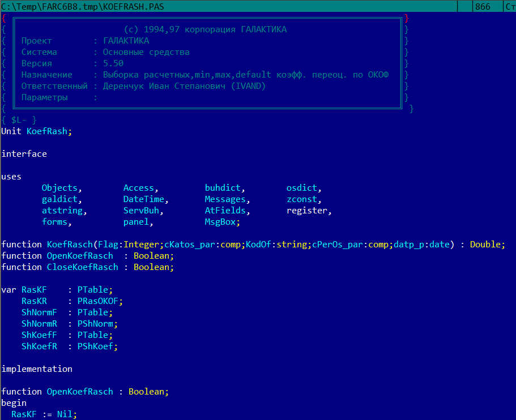
Task: Click the { $L- } compiler directive
Action: tap(19, 120)
